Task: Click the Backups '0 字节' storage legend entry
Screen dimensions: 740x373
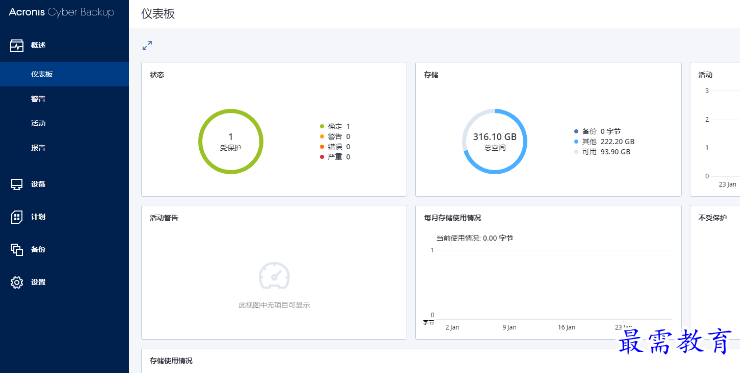Action: click(x=597, y=131)
